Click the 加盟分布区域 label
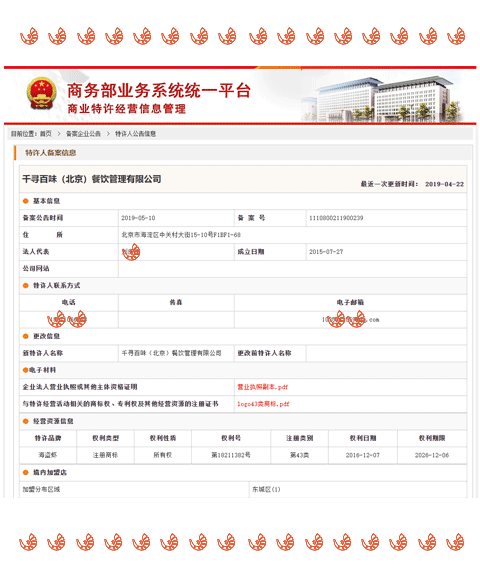480x580 pixels. [x=41, y=489]
